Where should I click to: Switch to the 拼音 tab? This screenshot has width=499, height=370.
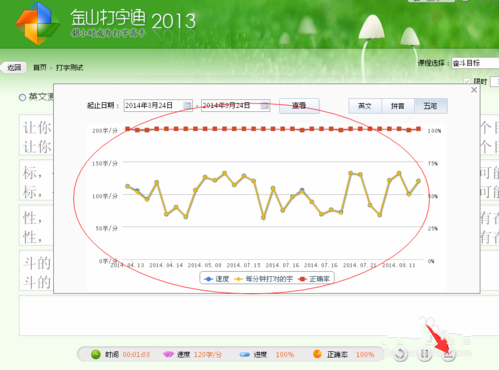point(397,106)
